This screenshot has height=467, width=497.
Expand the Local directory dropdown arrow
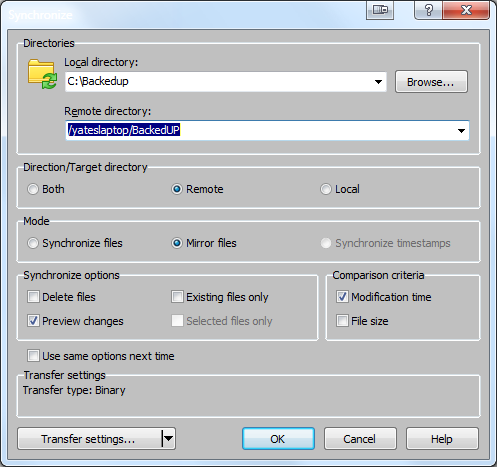[378, 82]
